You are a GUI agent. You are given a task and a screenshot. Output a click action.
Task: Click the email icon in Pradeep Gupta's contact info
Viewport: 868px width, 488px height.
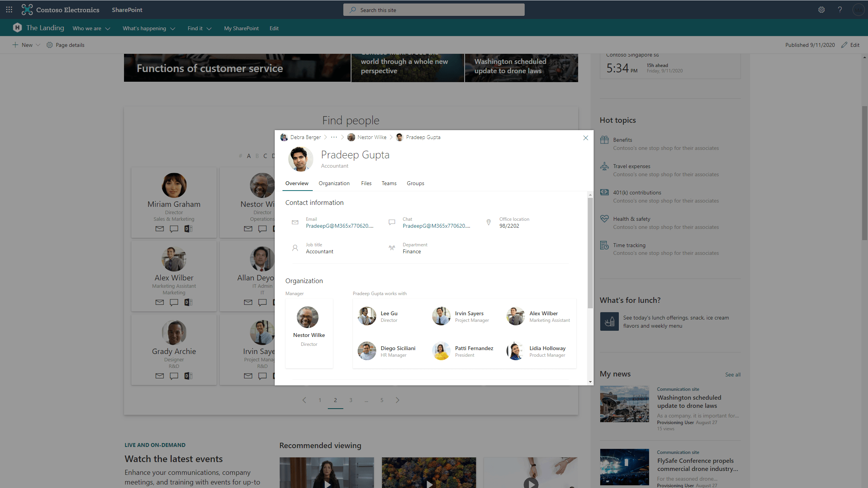coord(295,222)
